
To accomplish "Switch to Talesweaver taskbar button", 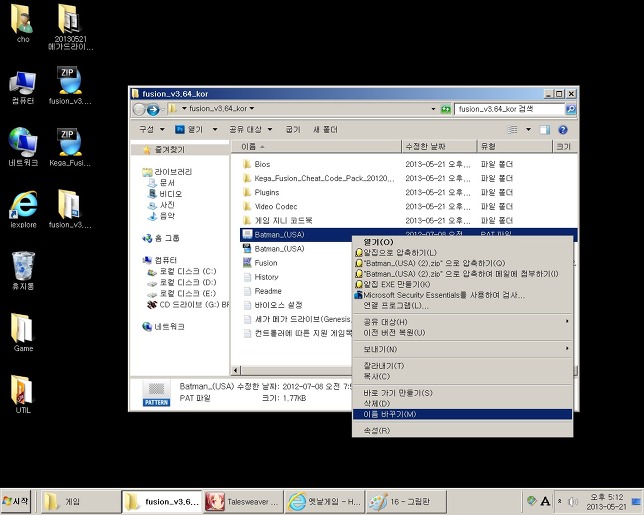I will (x=244, y=501).
